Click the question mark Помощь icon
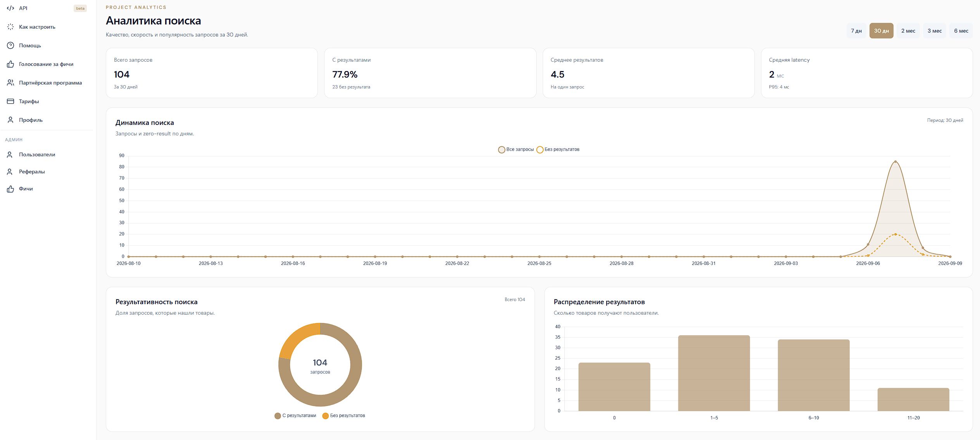Viewport: 980px width, 440px height. 10,45
